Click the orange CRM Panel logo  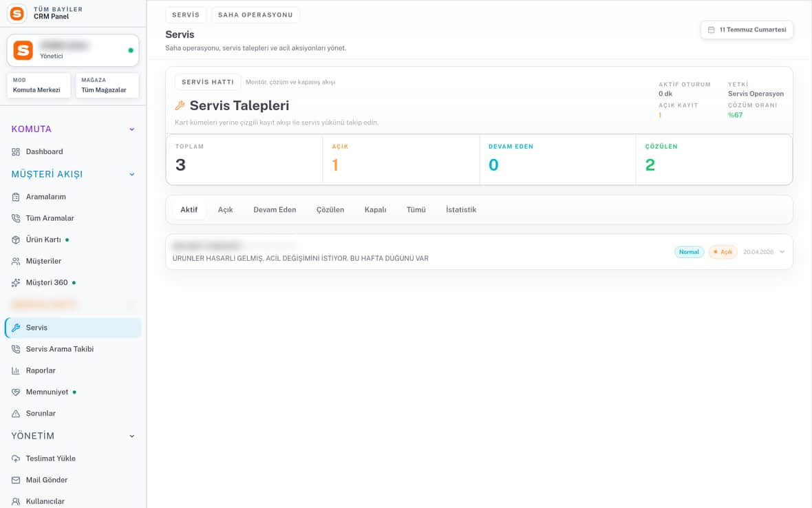click(x=17, y=13)
